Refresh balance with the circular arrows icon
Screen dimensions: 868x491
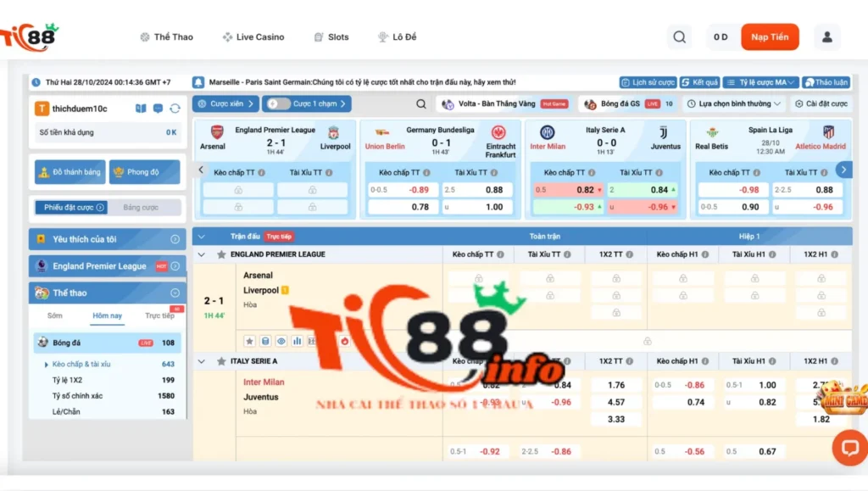click(x=175, y=109)
